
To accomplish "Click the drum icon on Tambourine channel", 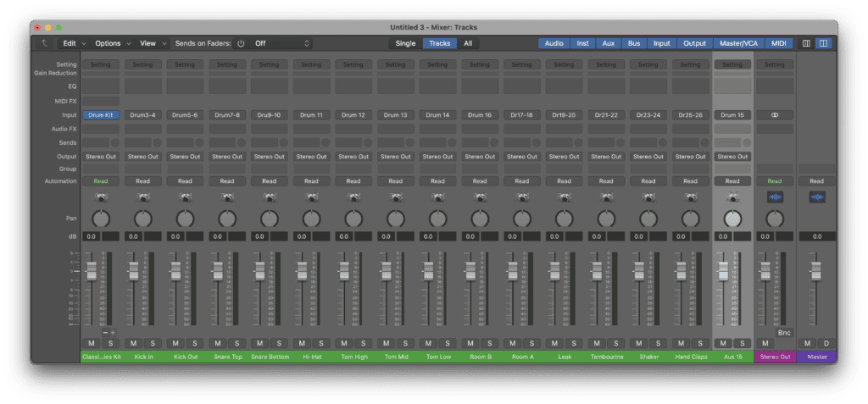I will click(606, 197).
